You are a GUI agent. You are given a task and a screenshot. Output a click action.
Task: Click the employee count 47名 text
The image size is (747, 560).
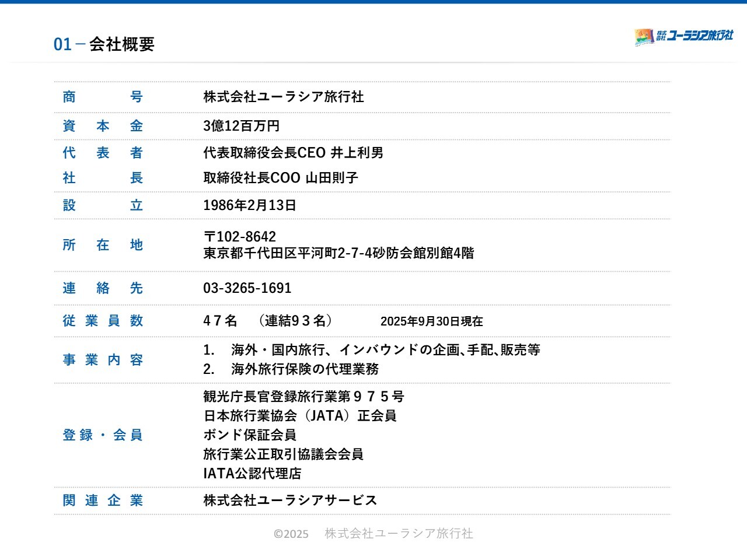click(220, 321)
